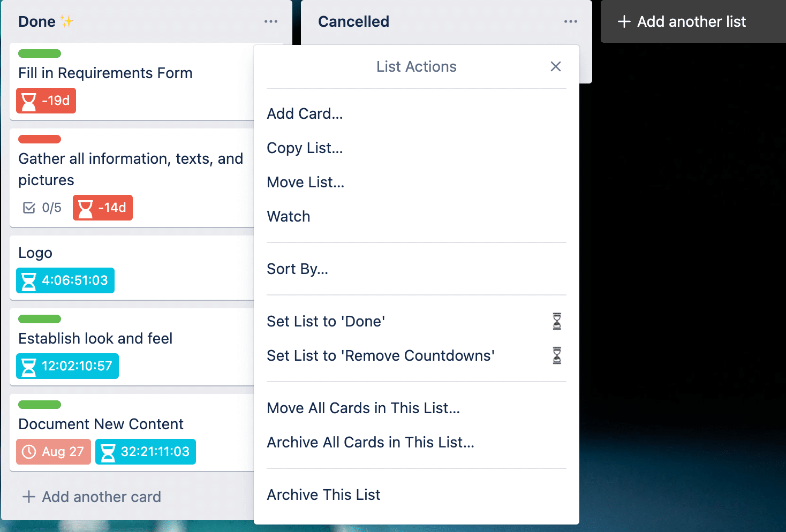Click hourglass icon beside Set List to 'Done'
Image resolution: width=786 pixels, height=532 pixels.
557,321
